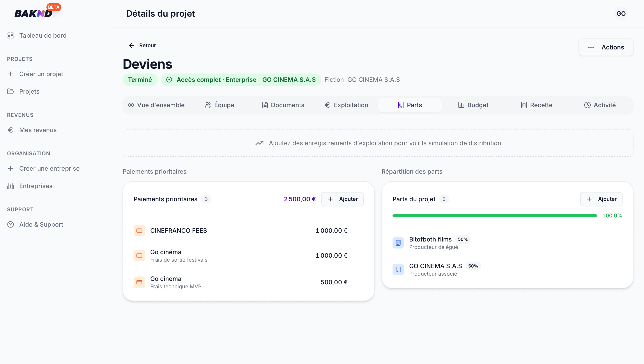The height and width of the screenshot is (364, 644).
Task: Click the card icon for CINEFRANCO FEES
Action: pyautogui.click(x=139, y=231)
